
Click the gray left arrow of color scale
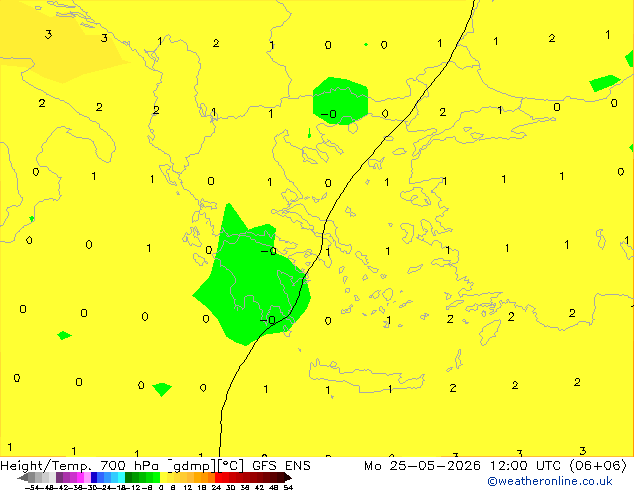click(x=23, y=478)
